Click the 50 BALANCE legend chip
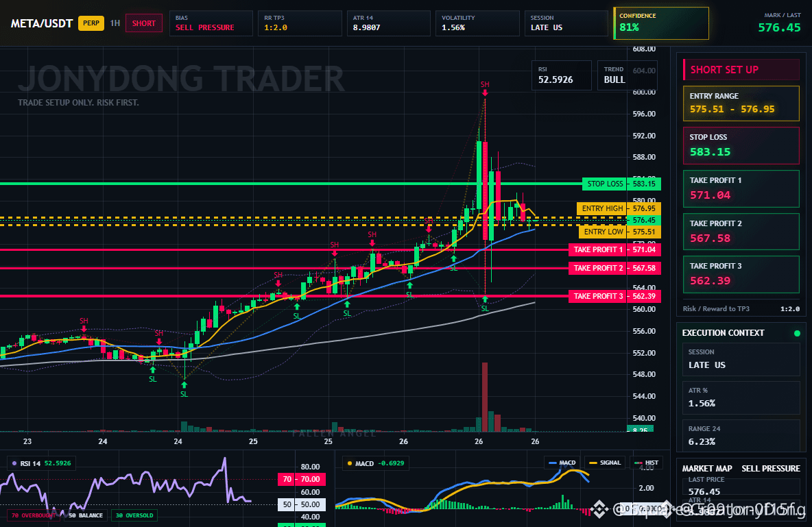Viewport: 812px width, 527px height. 86,515
